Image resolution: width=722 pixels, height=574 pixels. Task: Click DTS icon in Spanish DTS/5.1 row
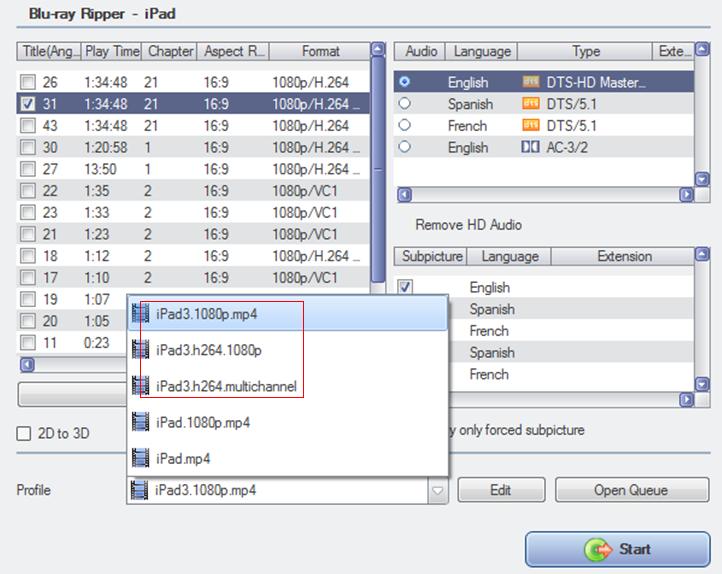tap(530, 104)
